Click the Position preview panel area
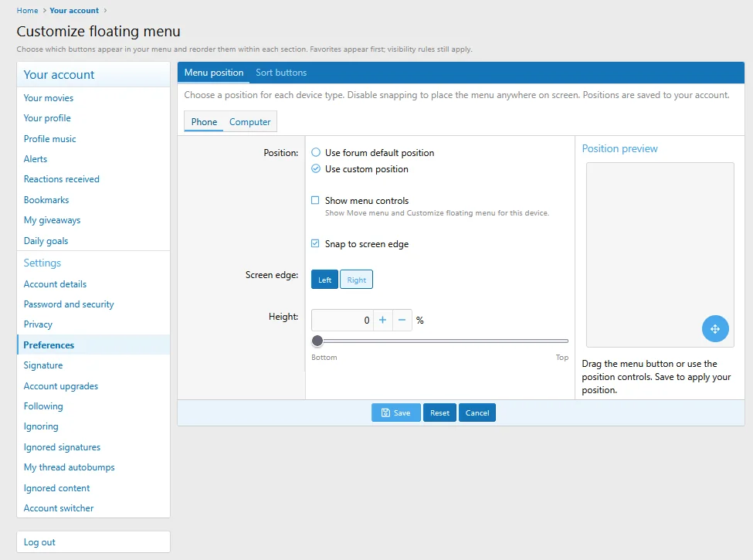 [x=660, y=255]
